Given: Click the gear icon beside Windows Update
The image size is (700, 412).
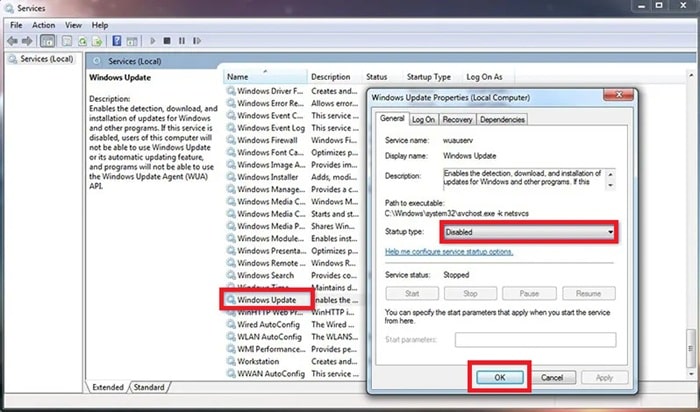Looking at the screenshot, I should (x=231, y=300).
